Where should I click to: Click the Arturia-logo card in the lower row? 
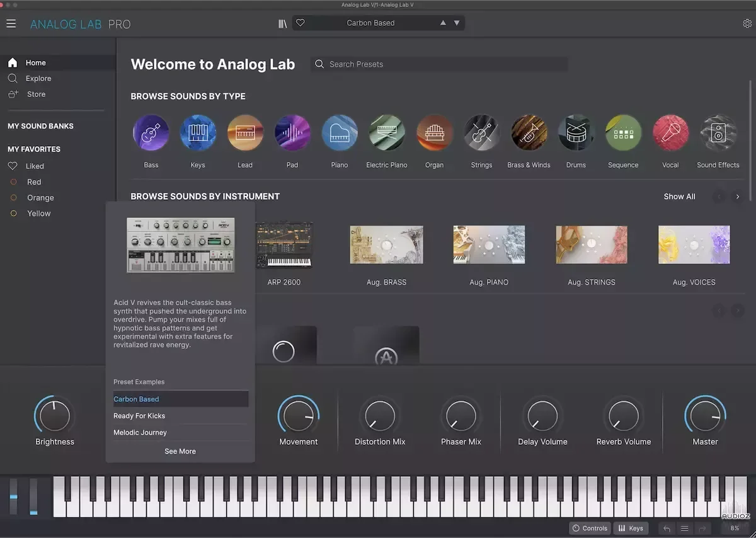(386, 345)
